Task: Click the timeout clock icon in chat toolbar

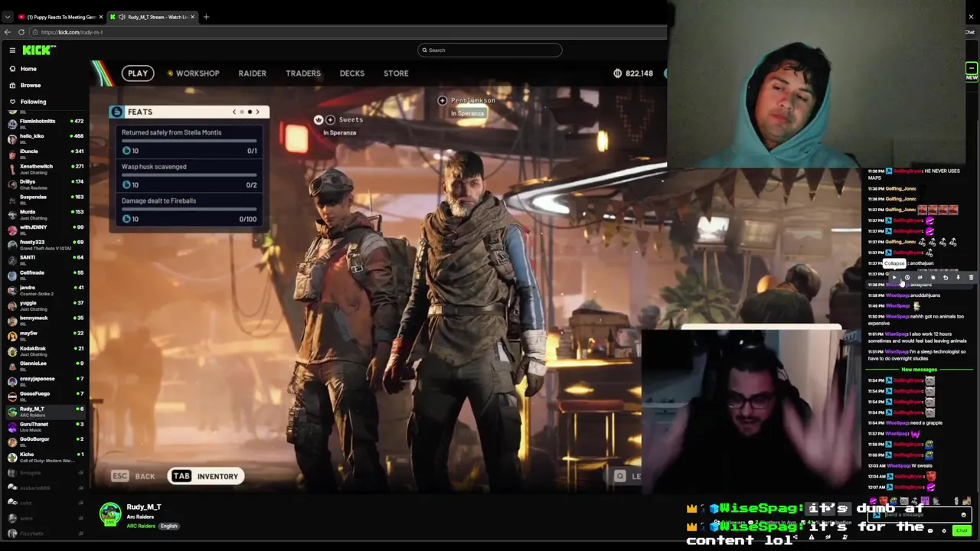Action: click(x=907, y=278)
